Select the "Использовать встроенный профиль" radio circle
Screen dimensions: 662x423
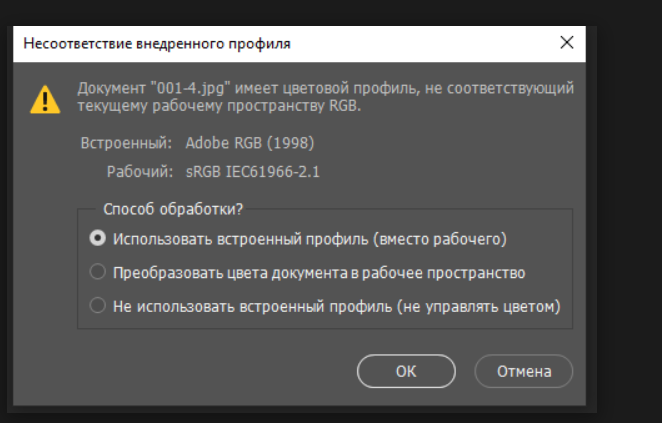[97, 239]
